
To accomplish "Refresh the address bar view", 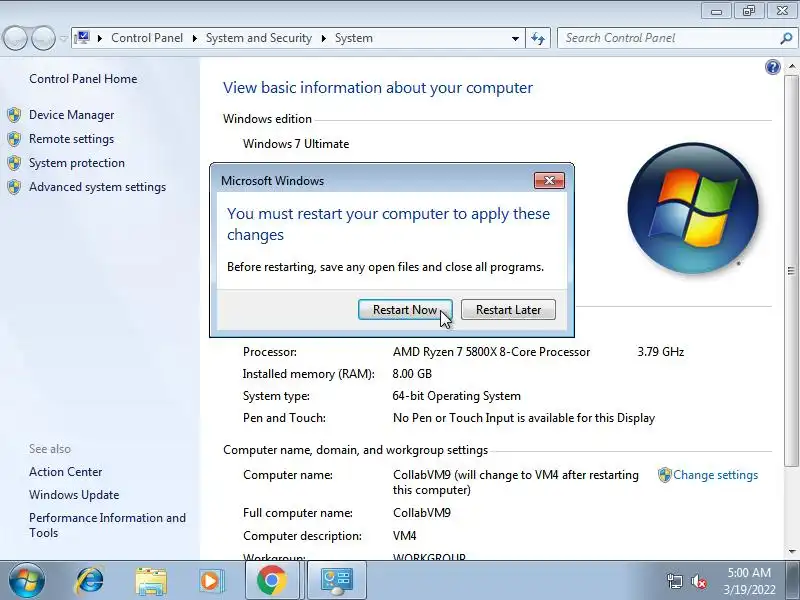I will 538,38.
